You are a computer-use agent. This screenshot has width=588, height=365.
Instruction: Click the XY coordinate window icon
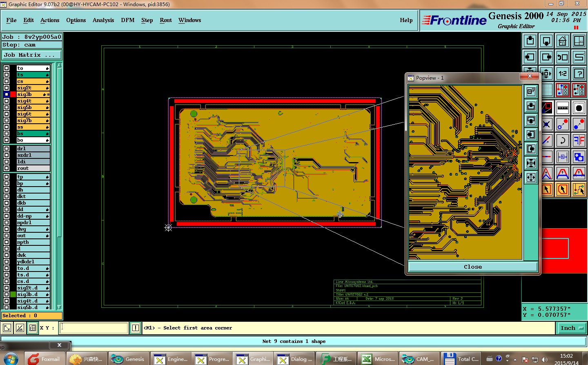[579, 41]
